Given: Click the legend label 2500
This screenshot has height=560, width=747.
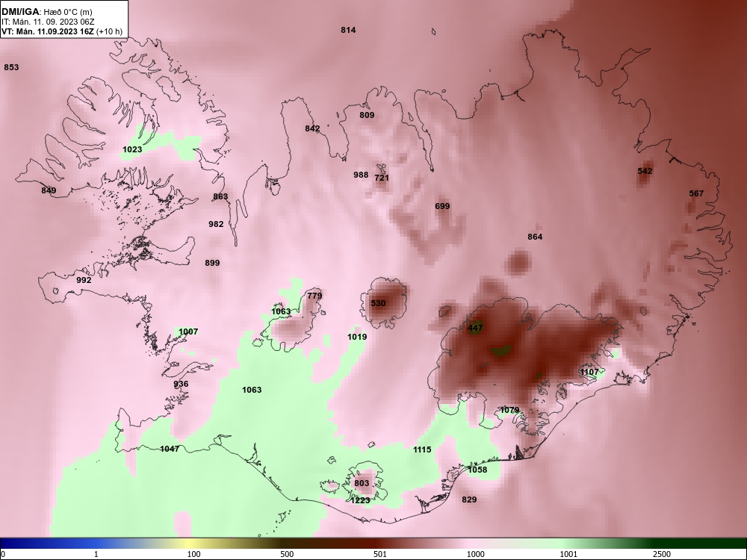Looking at the screenshot, I should coord(662,554).
